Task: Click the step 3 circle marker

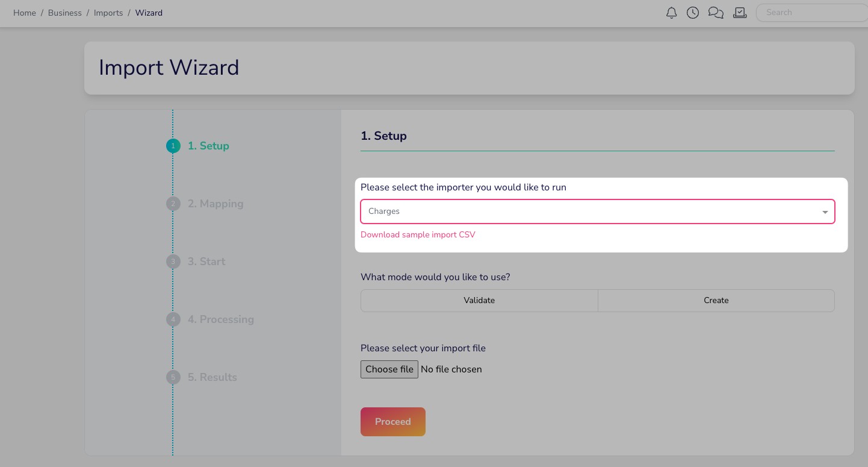Action: pyautogui.click(x=173, y=262)
